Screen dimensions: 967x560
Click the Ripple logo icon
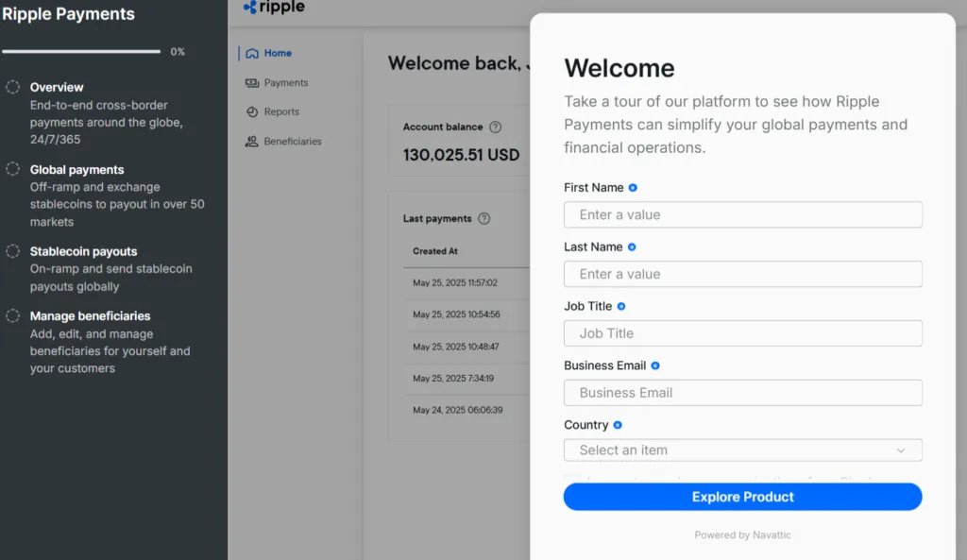(x=250, y=8)
